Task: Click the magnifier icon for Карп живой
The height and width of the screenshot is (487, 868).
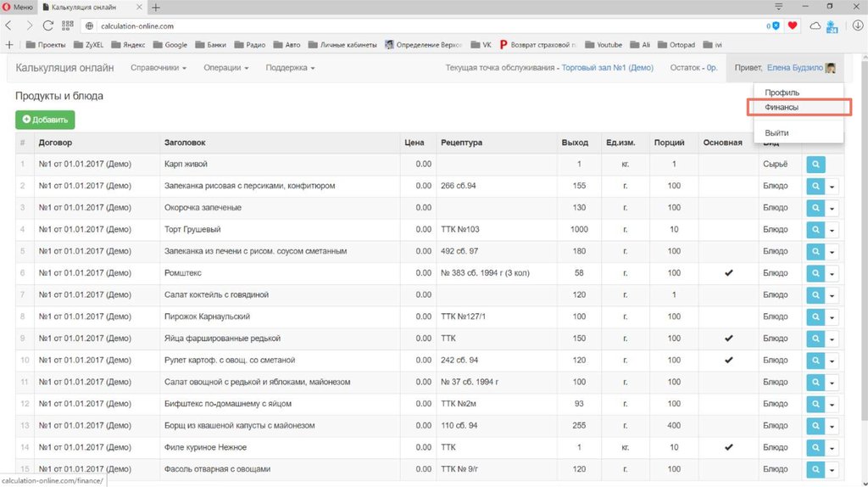Action: coord(815,164)
